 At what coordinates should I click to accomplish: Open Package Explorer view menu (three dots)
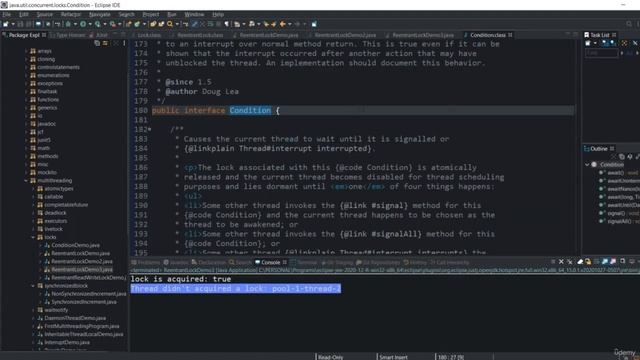pos(124,43)
